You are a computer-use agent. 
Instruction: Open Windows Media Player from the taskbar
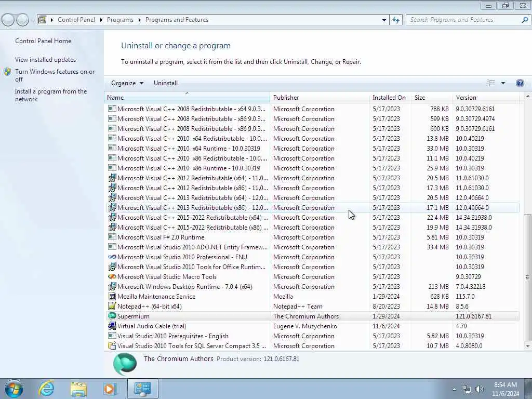click(110, 389)
